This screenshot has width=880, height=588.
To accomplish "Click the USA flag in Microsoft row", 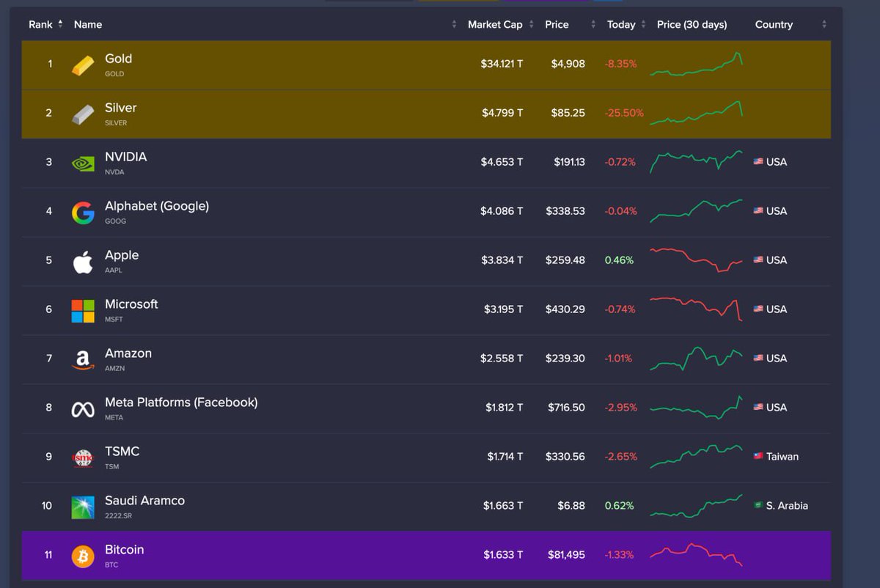I will (x=758, y=309).
